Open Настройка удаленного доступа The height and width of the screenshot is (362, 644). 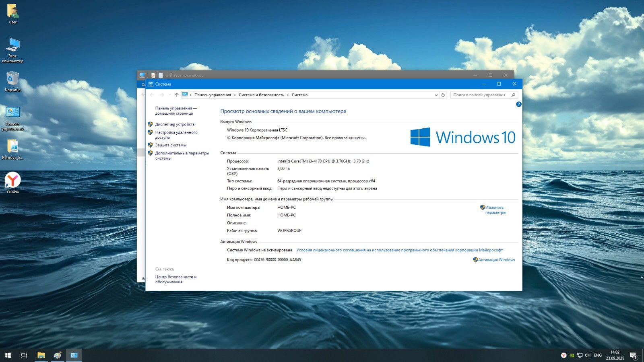click(x=176, y=135)
